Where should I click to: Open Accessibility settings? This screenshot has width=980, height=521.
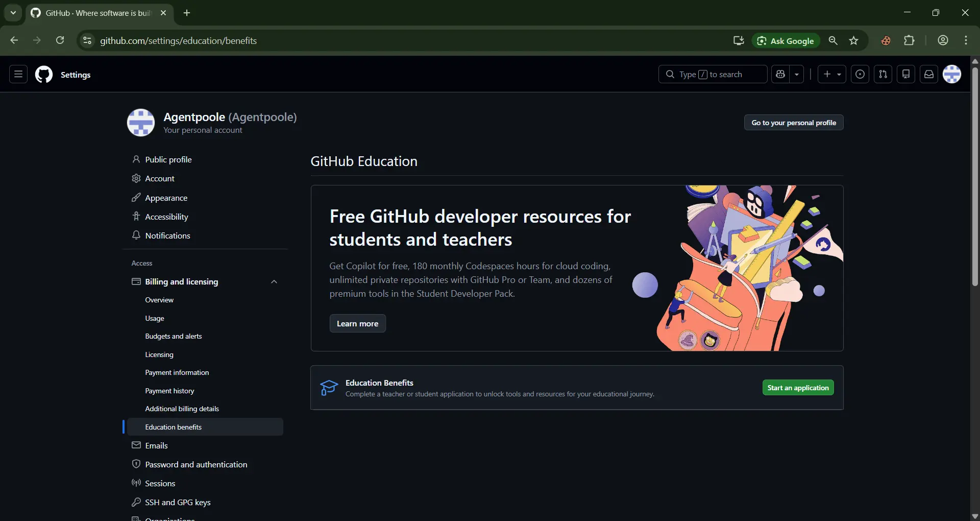(x=205, y=217)
